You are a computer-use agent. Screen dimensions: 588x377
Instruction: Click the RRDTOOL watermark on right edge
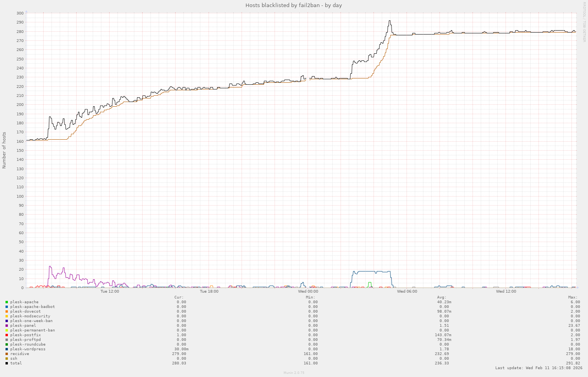(584, 22)
